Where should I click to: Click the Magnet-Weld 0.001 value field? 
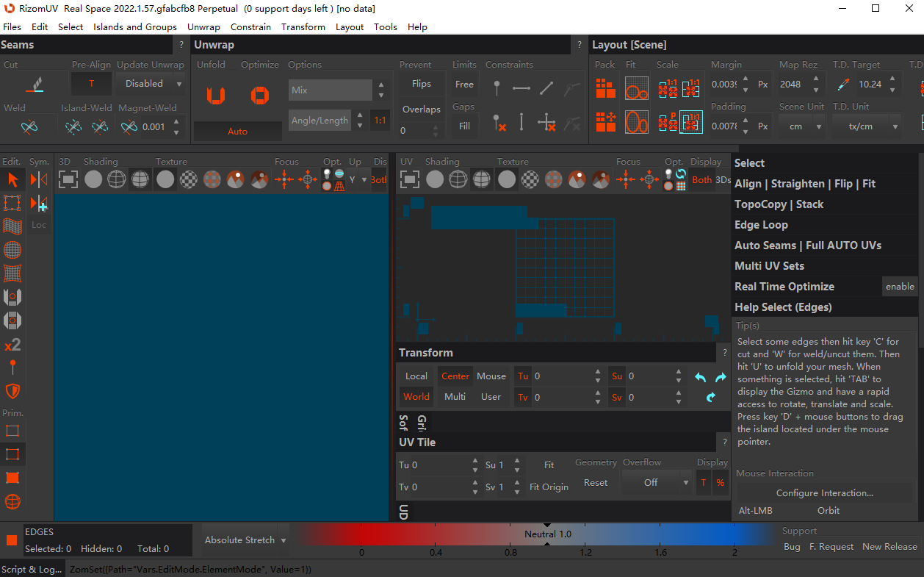[154, 127]
